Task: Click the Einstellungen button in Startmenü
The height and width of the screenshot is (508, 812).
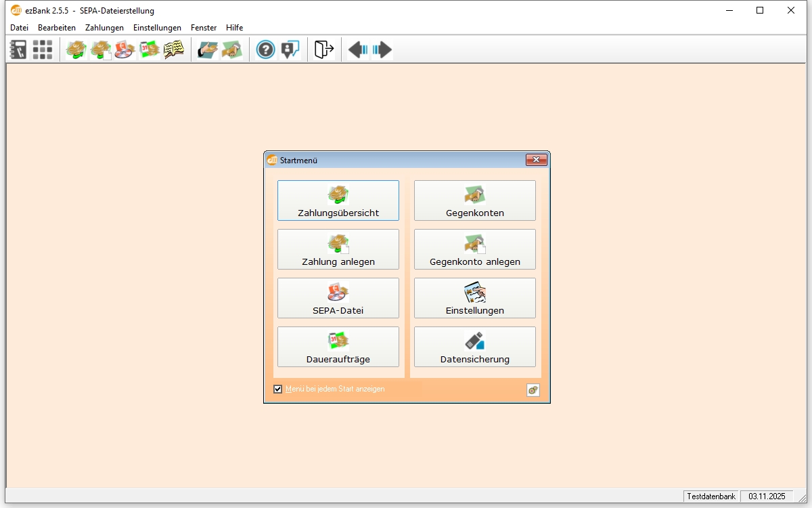Action: click(x=475, y=298)
